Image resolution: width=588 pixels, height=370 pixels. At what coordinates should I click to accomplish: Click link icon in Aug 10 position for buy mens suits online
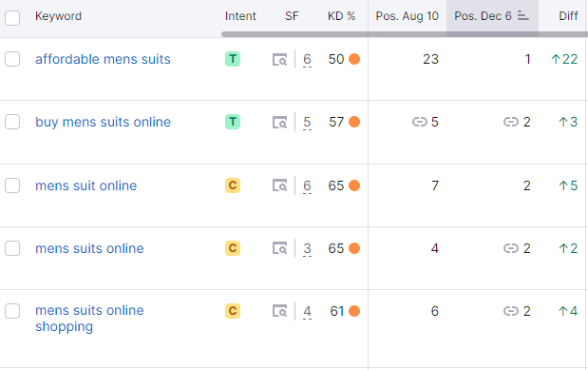click(420, 122)
